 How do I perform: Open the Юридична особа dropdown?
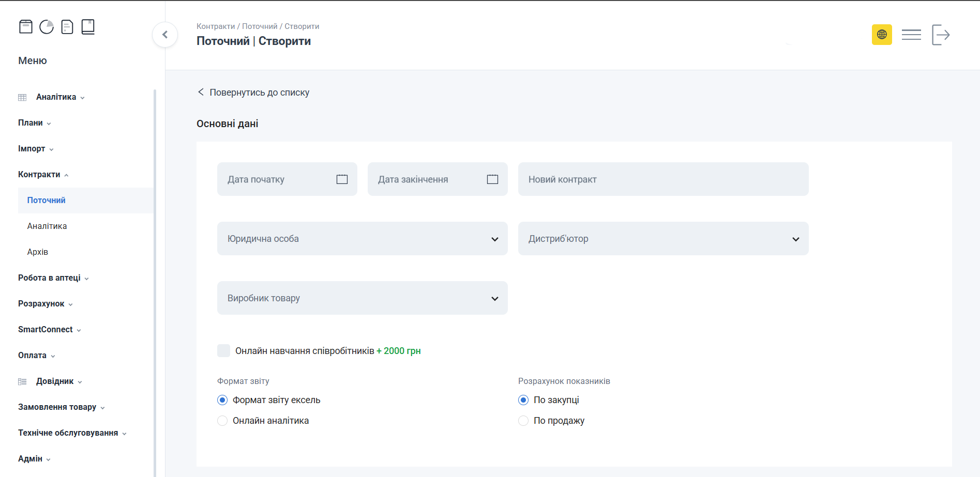362,239
